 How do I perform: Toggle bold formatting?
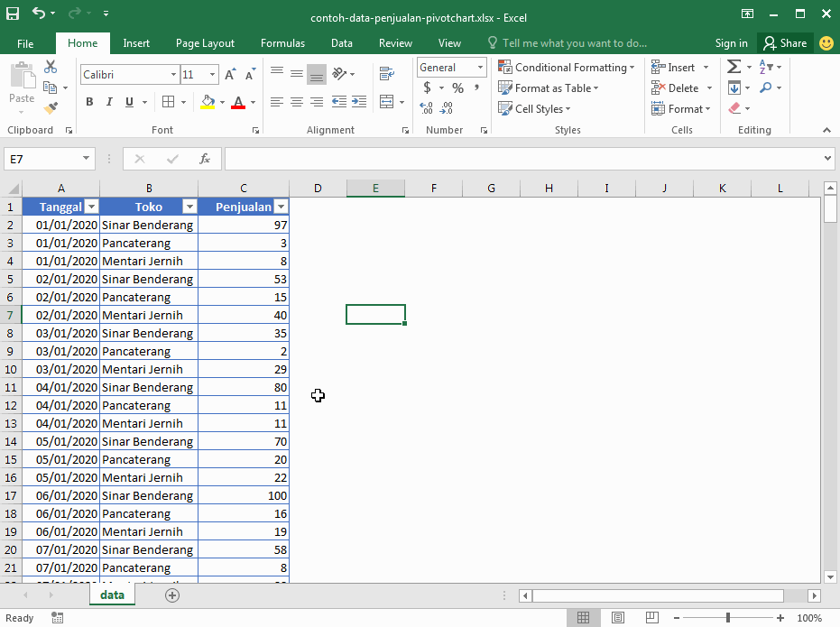point(88,102)
